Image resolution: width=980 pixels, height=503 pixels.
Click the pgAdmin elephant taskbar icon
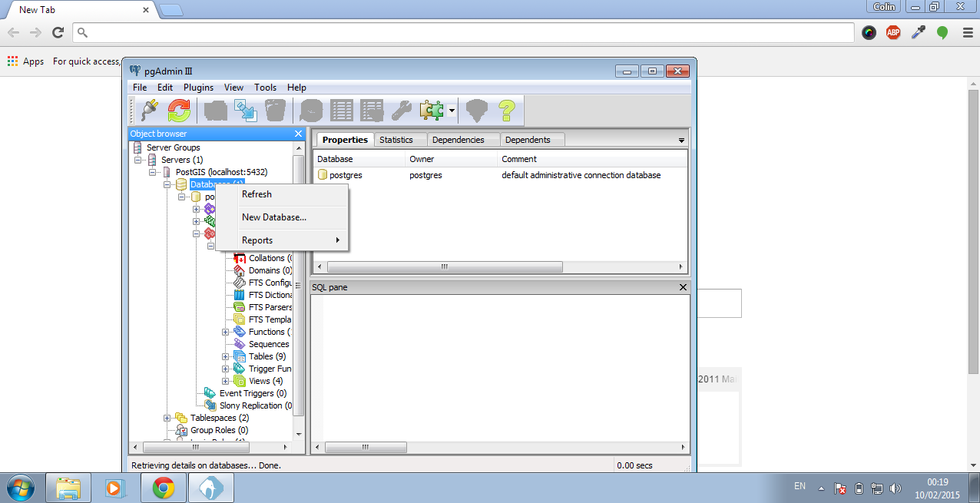[x=211, y=488]
